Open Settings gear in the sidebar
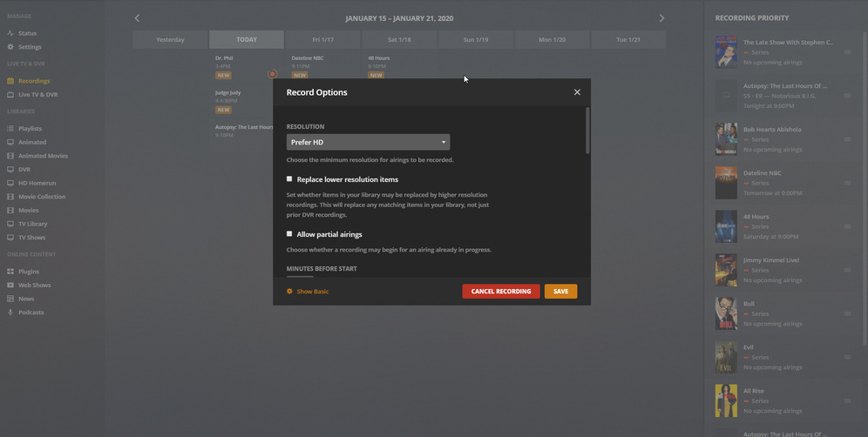Image resolution: width=868 pixels, height=437 pixels. click(10, 47)
